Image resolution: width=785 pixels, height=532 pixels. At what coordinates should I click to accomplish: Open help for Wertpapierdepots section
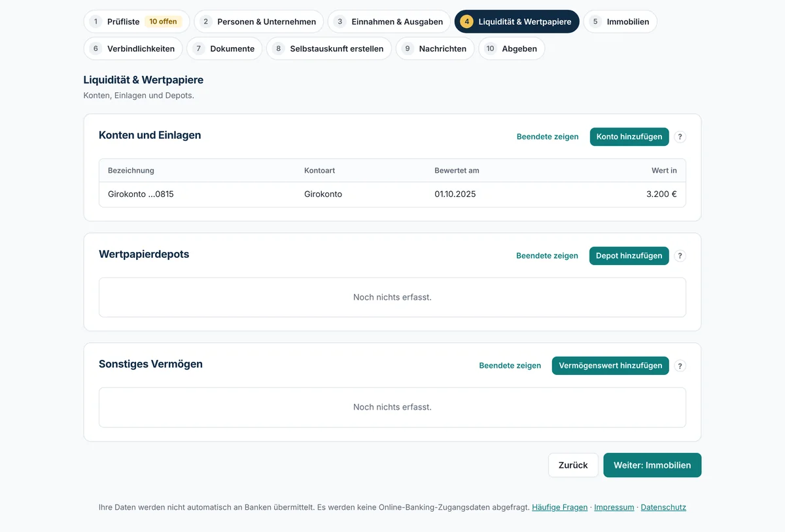[x=680, y=256]
